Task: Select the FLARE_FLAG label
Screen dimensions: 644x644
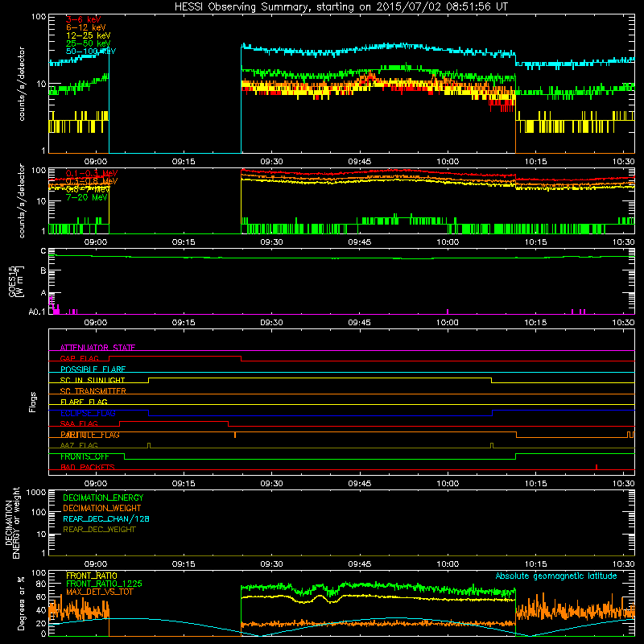Action: coord(84,402)
